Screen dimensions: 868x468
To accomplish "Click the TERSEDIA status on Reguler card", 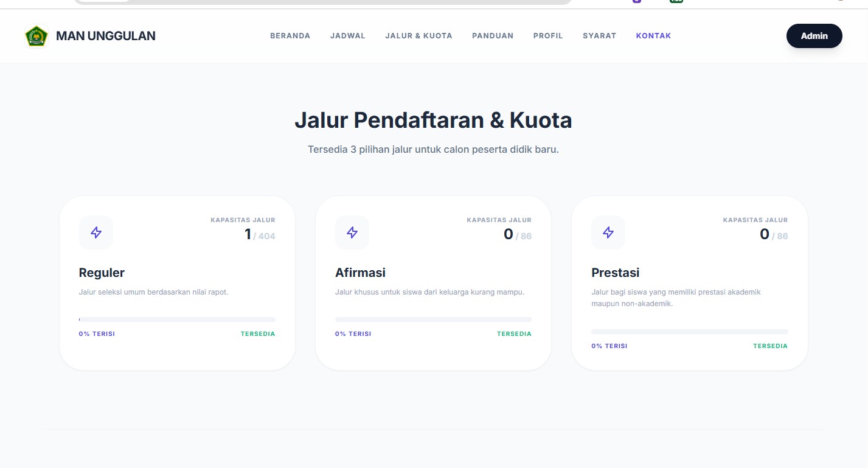I will (x=258, y=334).
